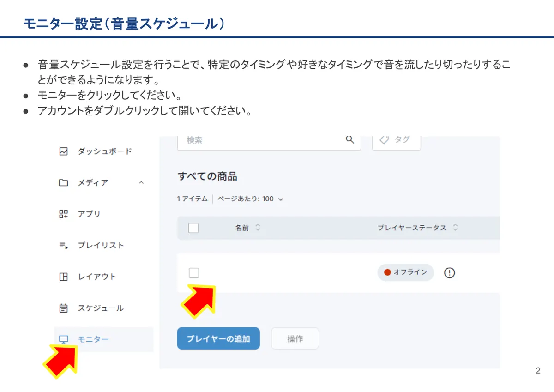Click the プレイヤーの追加 button

218,338
